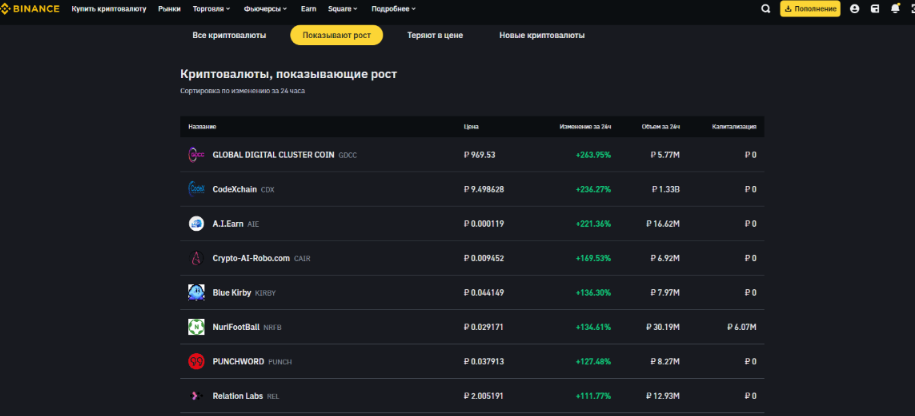Switch to Новые криптовалюты tab
Screen dimensions: 915x416
(542, 36)
